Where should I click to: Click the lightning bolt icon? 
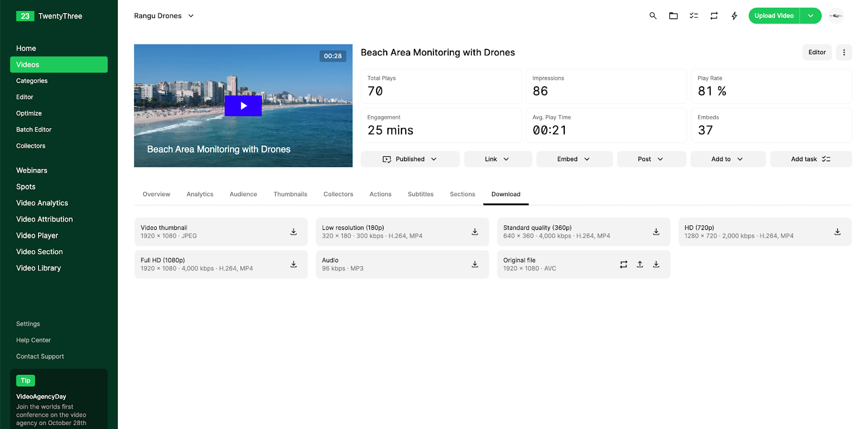point(734,16)
